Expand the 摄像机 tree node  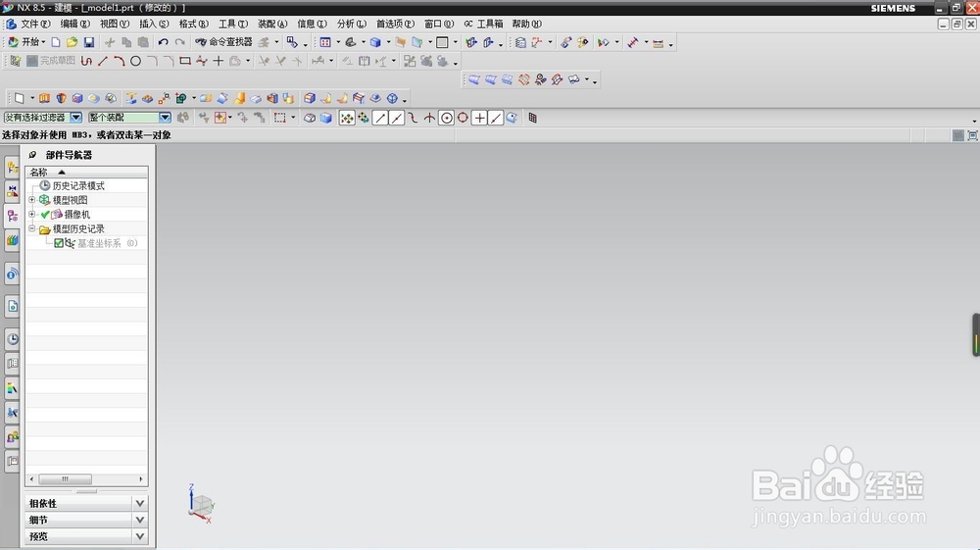point(32,215)
